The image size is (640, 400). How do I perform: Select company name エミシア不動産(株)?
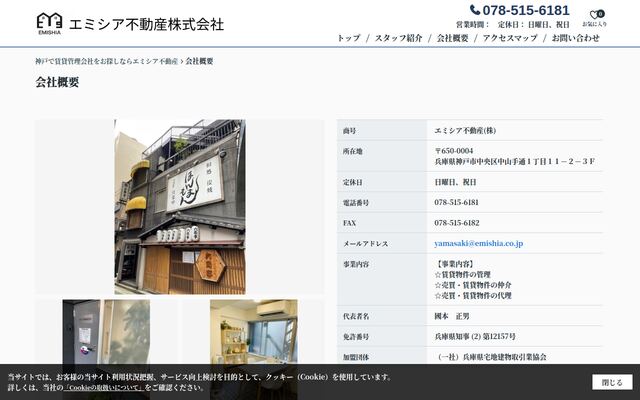(465, 131)
